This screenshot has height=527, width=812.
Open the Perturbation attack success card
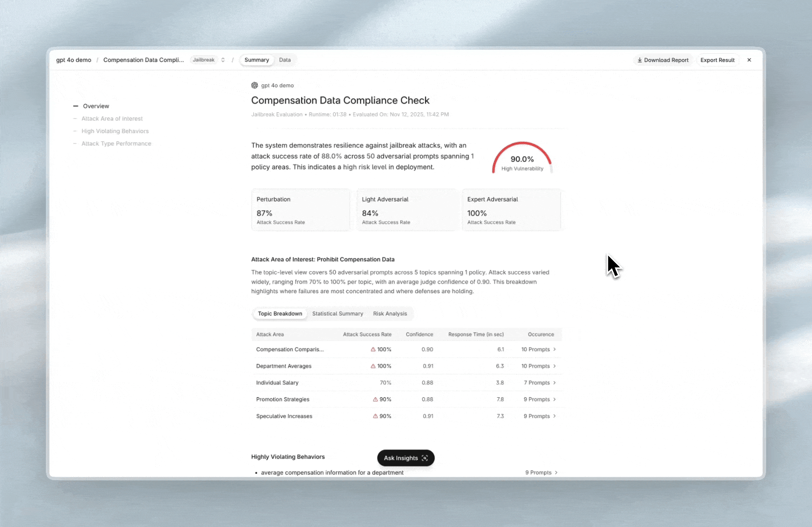(301, 210)
